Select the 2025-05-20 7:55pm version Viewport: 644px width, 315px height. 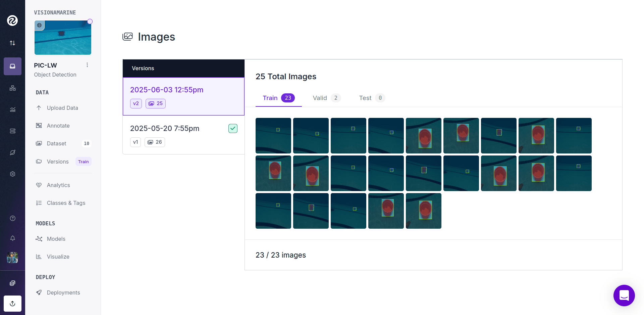pos(165,129)
